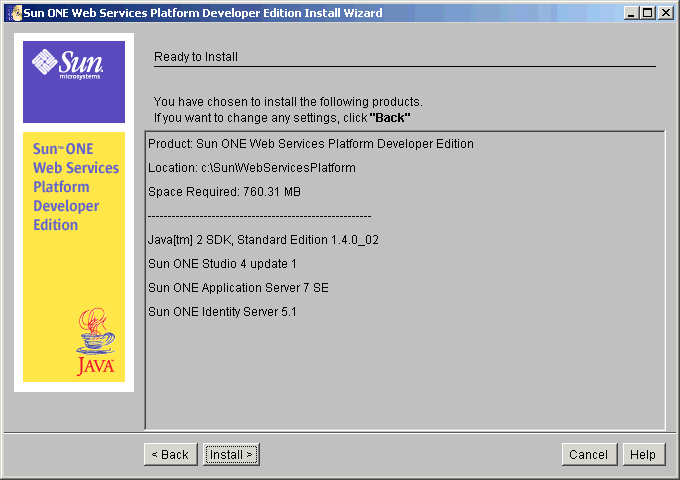Viewport: 680px width, 480px height.
Task: Select the Location c:\SunWebServicesPlatform line
Action: point(252,168)
